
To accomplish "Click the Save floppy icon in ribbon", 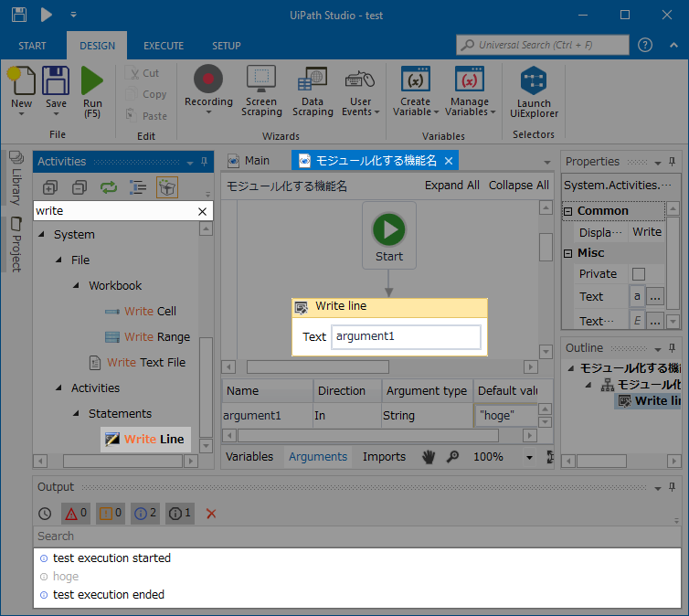I will tap(56, 80).
